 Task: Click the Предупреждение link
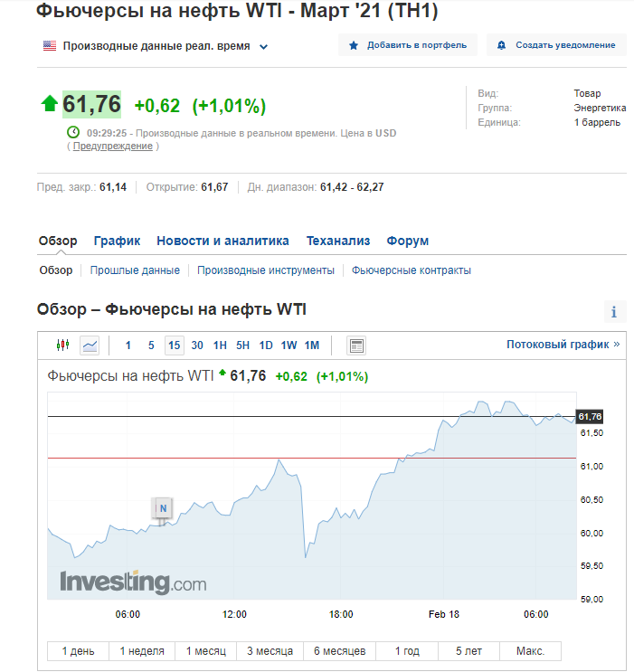112,147
